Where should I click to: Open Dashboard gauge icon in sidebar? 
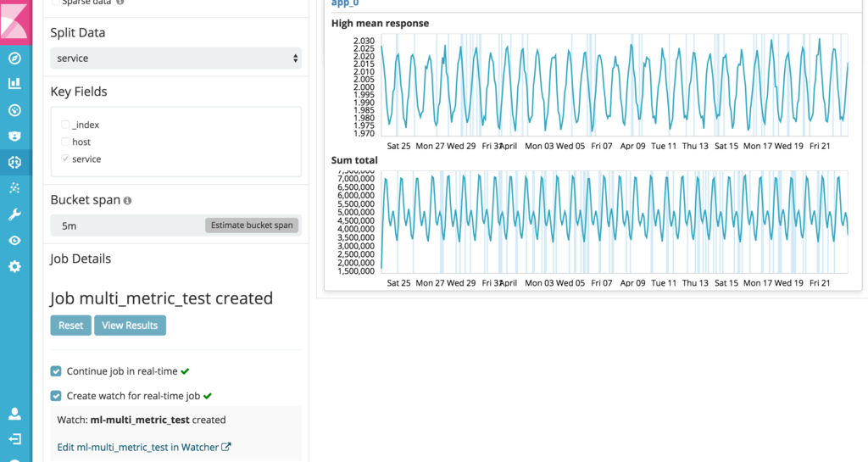click(x=15, y=110)
